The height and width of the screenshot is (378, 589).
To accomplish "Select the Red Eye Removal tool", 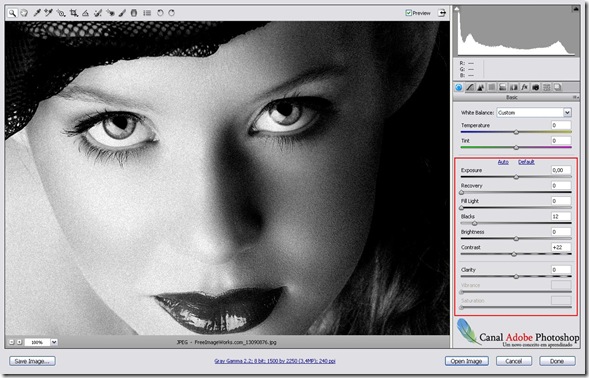I will [110, 13].
